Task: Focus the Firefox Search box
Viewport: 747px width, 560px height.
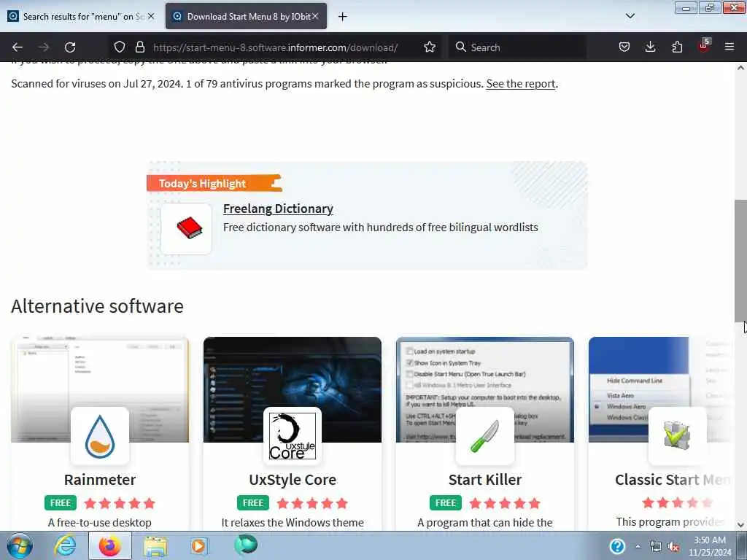Action: [x=517, y=47]
